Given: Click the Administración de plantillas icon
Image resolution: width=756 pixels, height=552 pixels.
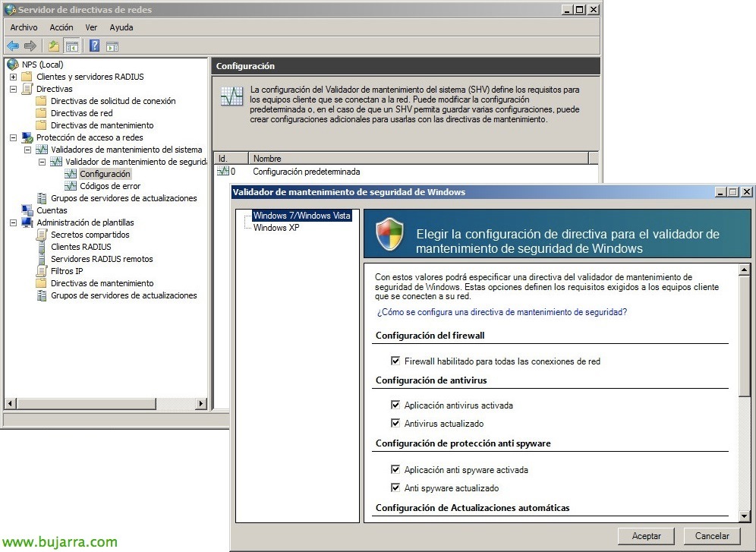Looking at the screenshot, I should [x=27, y=222].
